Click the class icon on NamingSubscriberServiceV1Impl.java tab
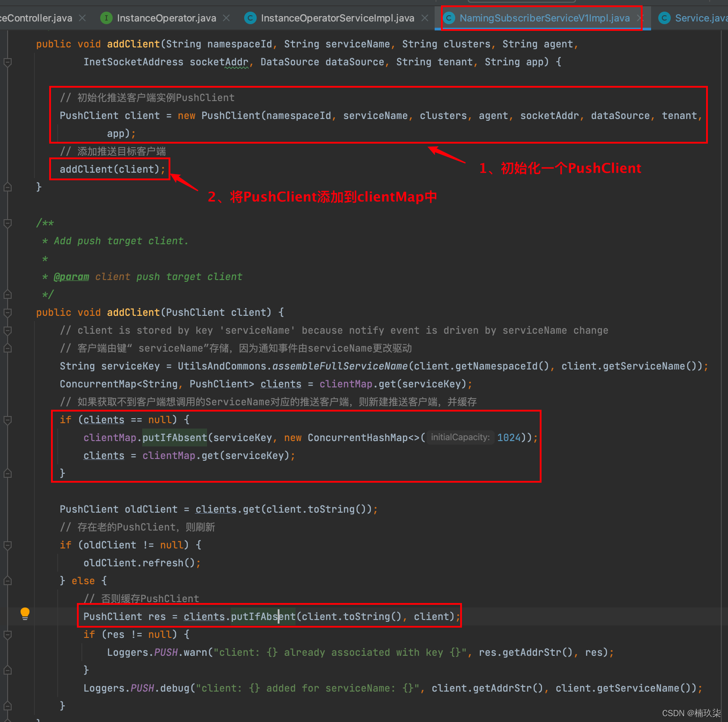This screenshot has height=722, width=728. pos(449,18)
